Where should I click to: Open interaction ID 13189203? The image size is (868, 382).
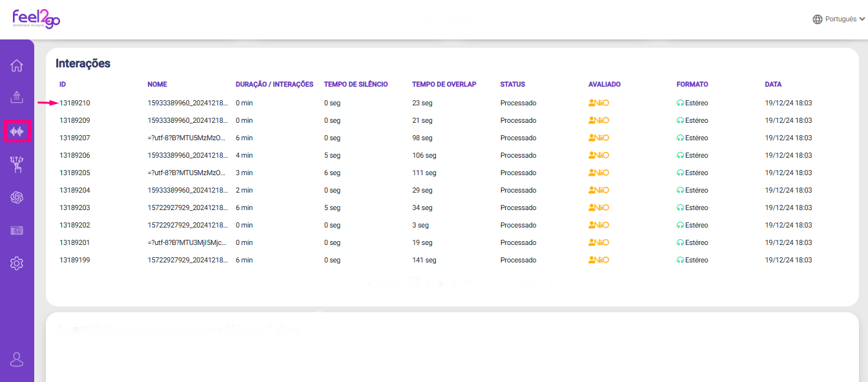tap(75, 207)
